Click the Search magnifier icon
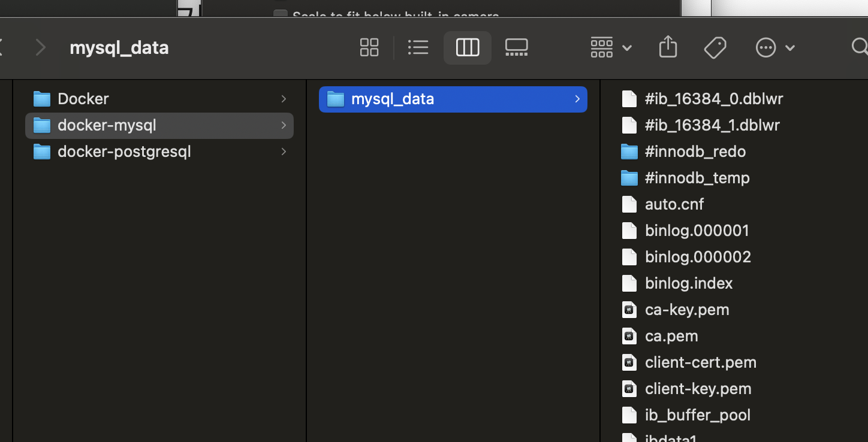Image resolution: width=868 pixels, height=442 pixels. click(x=860, y=47)
